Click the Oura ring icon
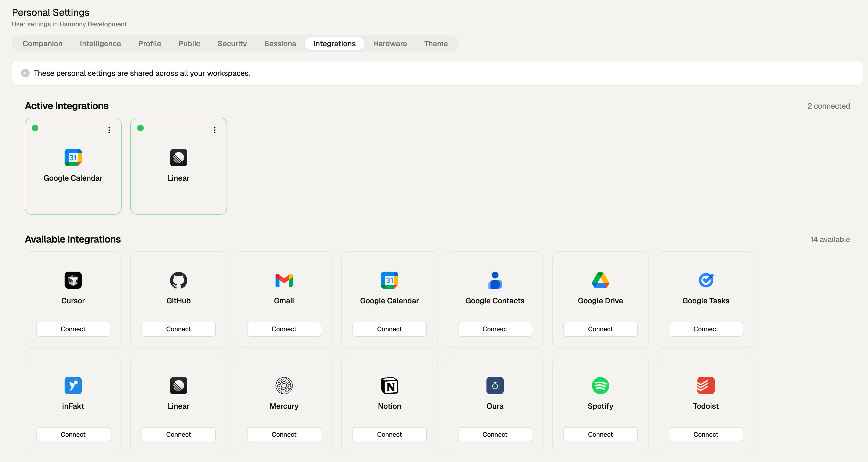The image size is (868, 462). [x=495, y=386]
